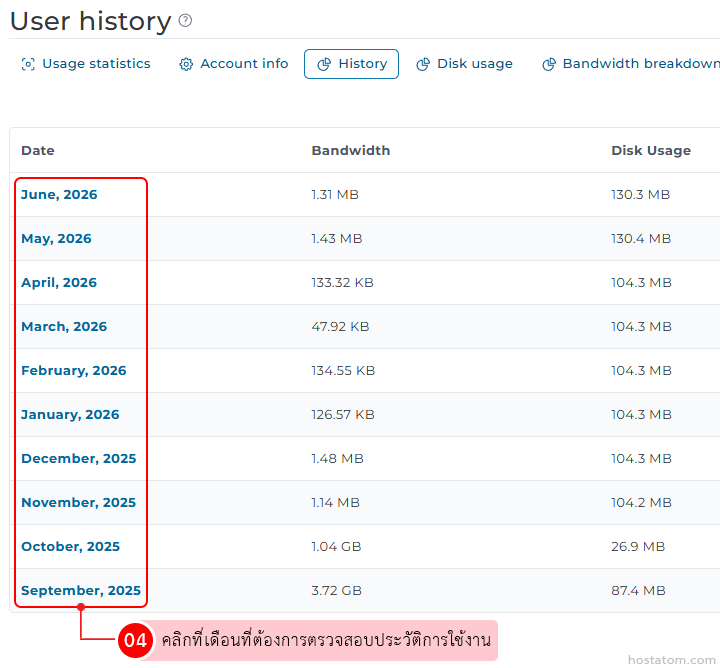Viewport: 720px width, 668px height.
Task: Click the February, 2026 date link
Action: (x=73, y=370)
